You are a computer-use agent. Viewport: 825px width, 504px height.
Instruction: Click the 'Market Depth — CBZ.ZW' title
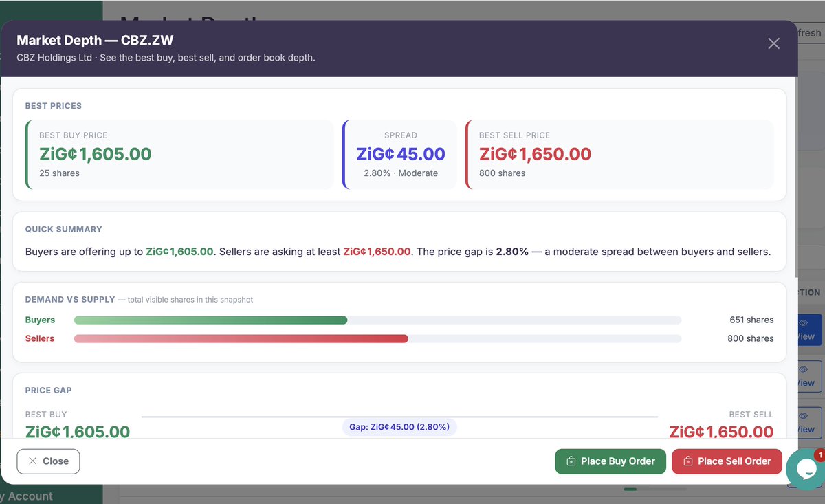(x=95, y=41)
